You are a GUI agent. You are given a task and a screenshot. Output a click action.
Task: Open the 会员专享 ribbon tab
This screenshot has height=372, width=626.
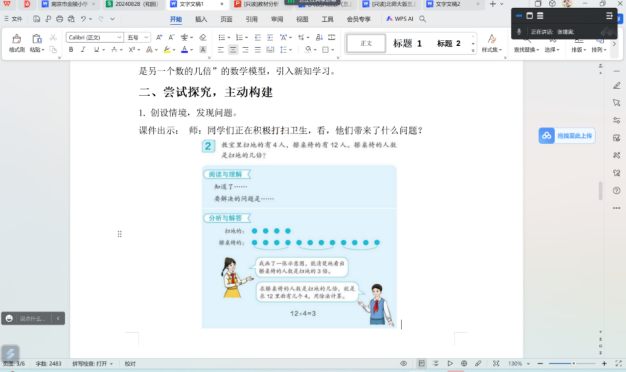pos(359,19)
